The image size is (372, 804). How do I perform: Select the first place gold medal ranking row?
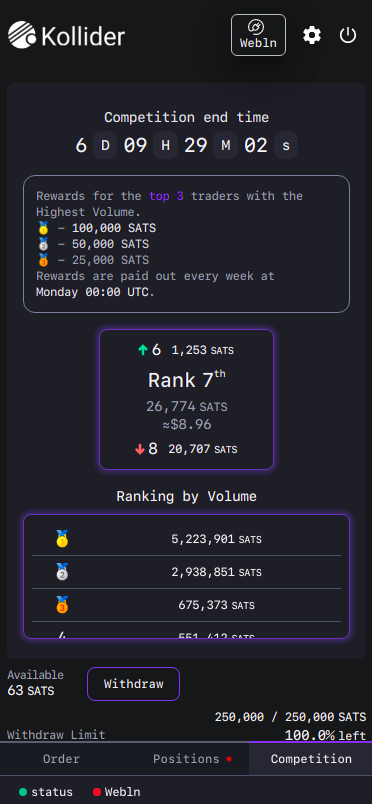[186, 539]
